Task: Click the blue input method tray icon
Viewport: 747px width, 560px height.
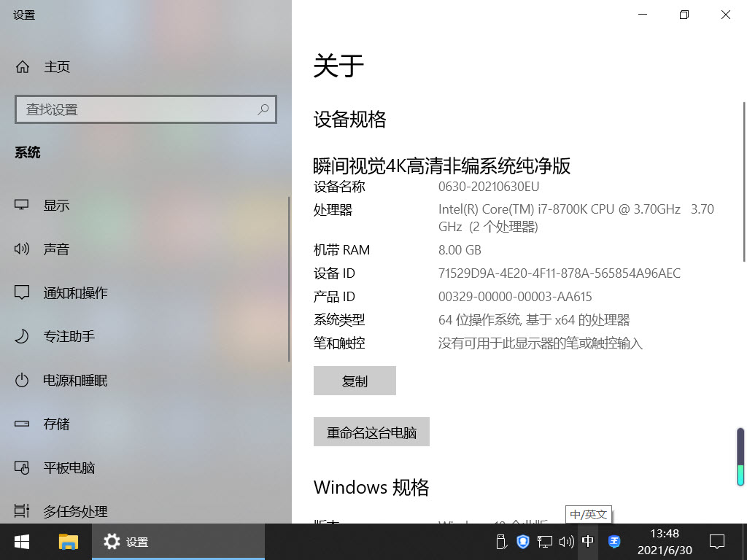Action: point(614,542)
